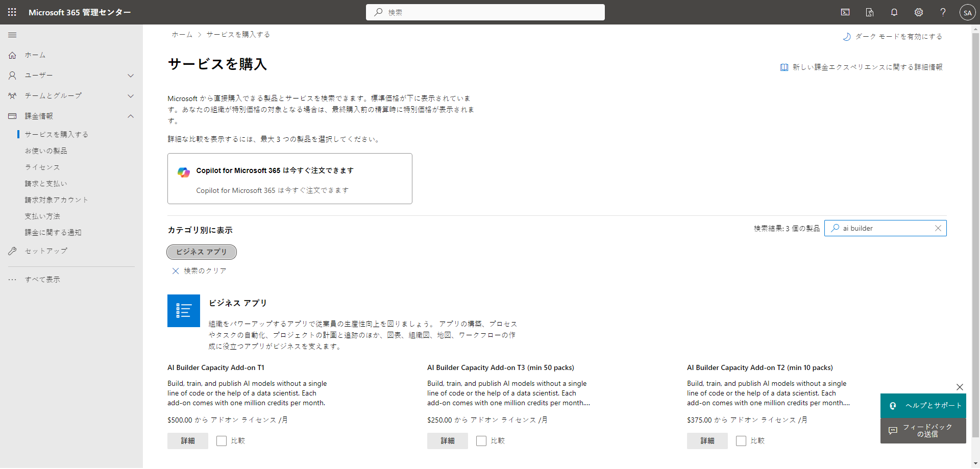The height and width of the screenshot is (469, 980).
Task: Open the SA account avatar
Action: 967,13
